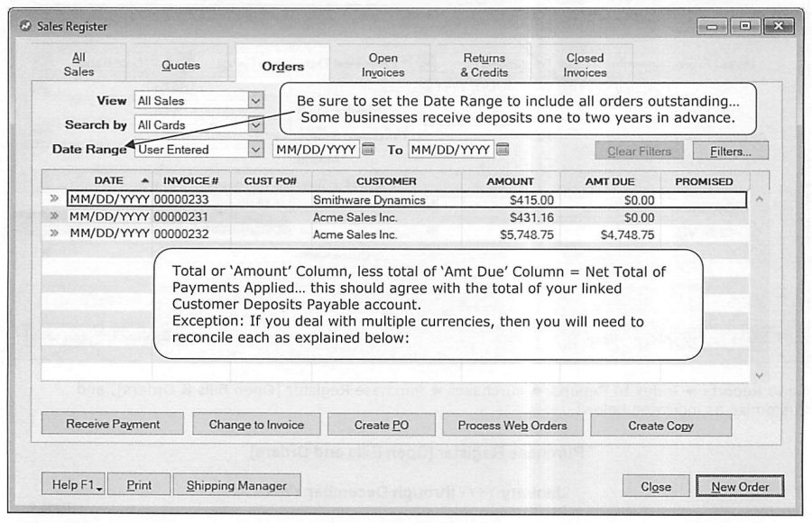Open detail arrow for invoice 00000231
Screen dimensions: 812x523
54,216
